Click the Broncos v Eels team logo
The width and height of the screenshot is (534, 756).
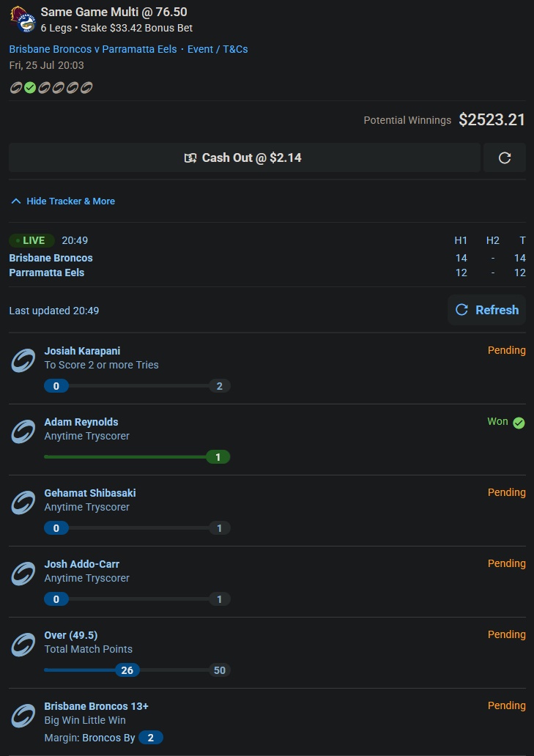[x=23, y=19]
